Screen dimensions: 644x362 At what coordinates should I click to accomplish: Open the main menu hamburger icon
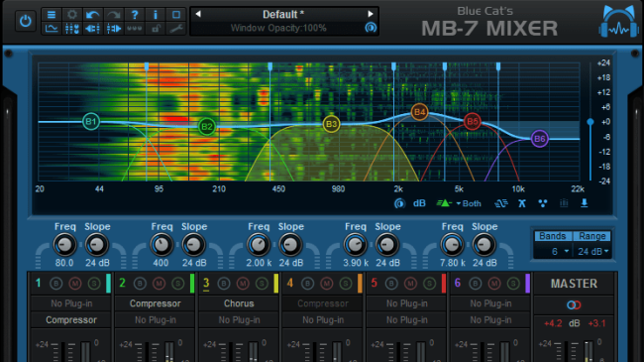pos(52,15)
